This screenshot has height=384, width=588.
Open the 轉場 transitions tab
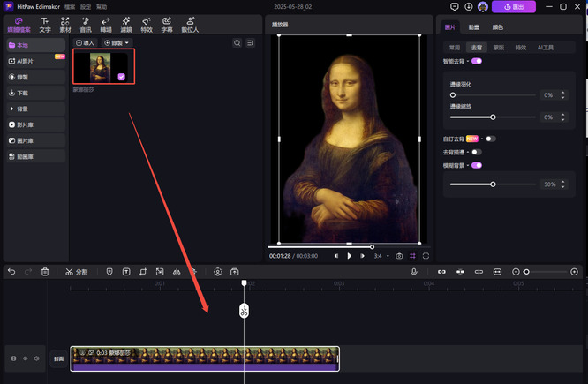pyautogui.click(x=106, y=25)
